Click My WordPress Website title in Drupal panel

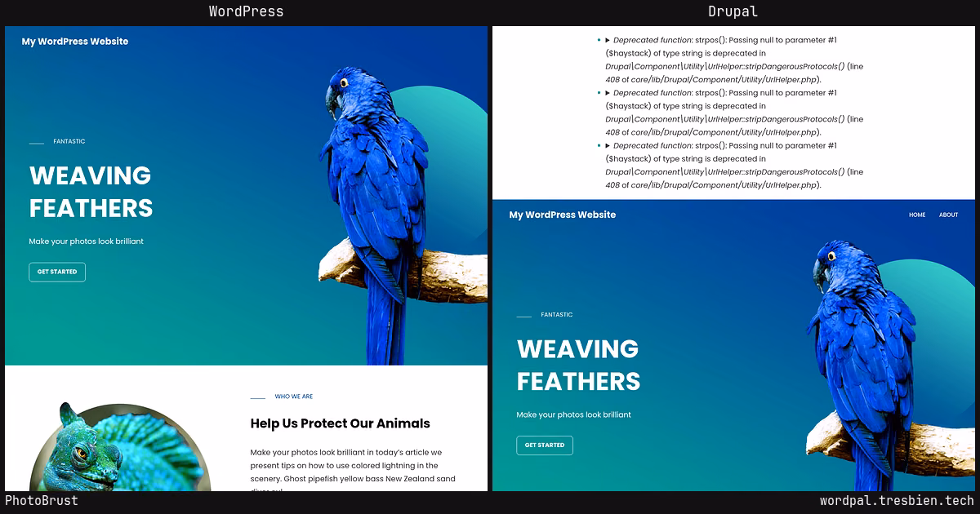563,215
